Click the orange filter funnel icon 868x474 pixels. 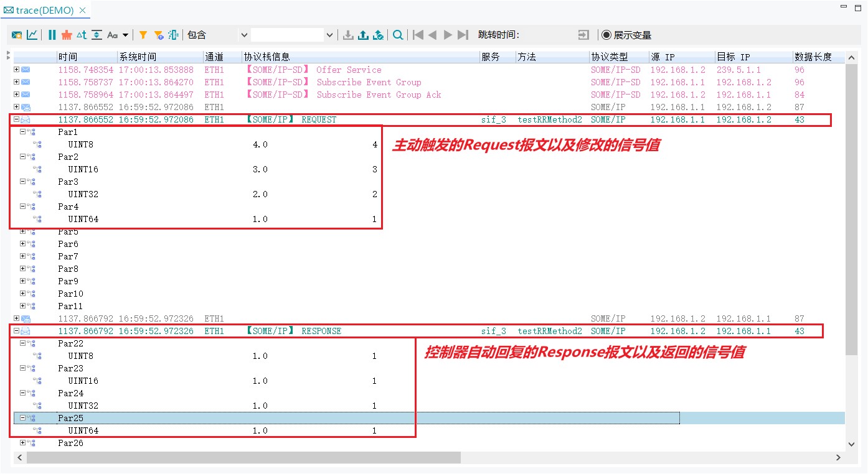143,35
